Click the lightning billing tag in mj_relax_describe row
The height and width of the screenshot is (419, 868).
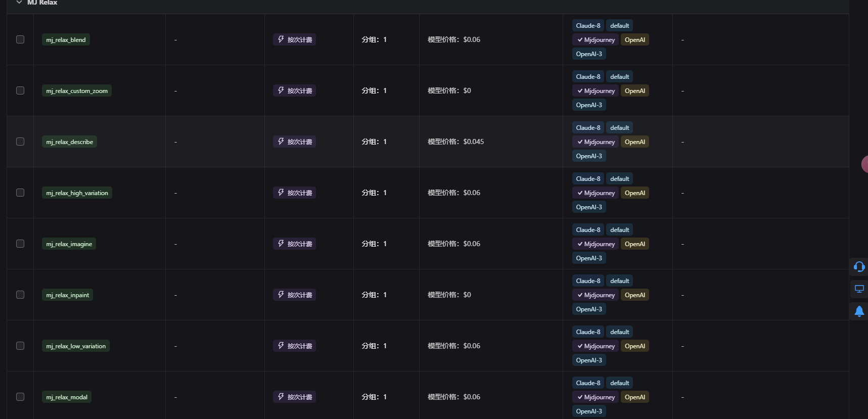click(294, 142)
